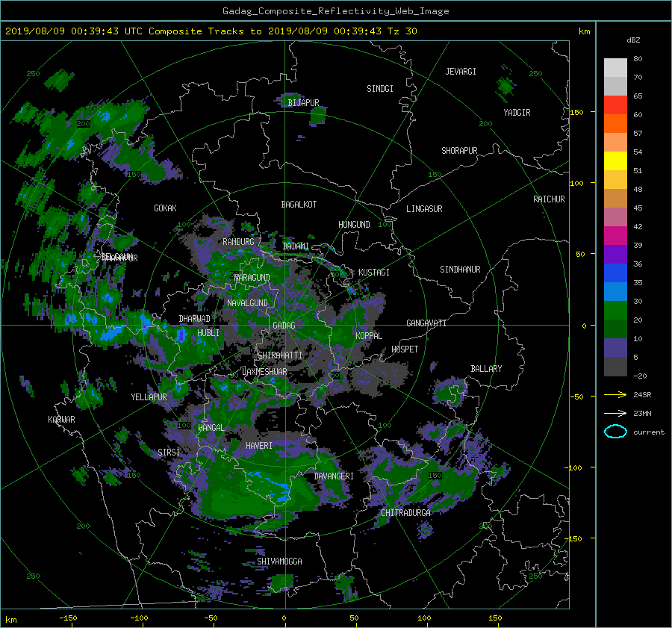672x628 pixels.
Task: Click the dBZ legend heading
Action: point(633,40)
